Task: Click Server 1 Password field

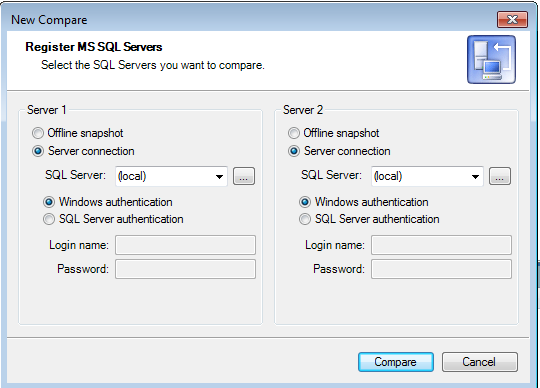Action: 185,269
